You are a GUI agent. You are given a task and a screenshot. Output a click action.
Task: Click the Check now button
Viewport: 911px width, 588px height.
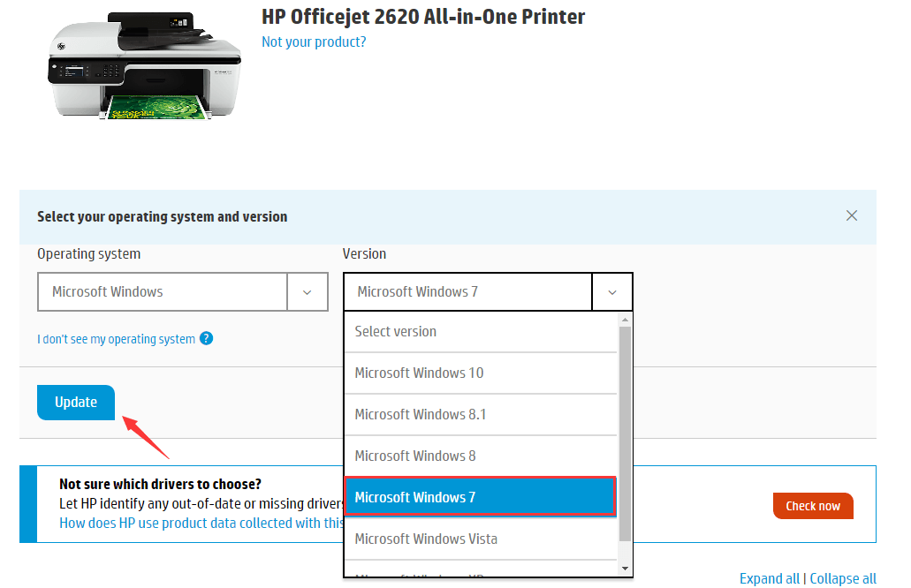[x=813, y=506]
